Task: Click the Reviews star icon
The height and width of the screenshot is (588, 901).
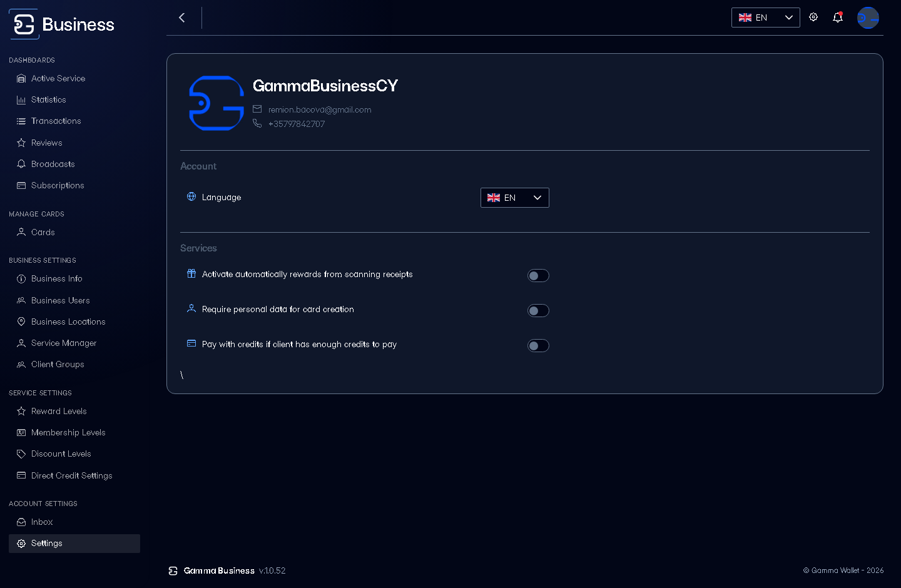Action: click(21, 143)
